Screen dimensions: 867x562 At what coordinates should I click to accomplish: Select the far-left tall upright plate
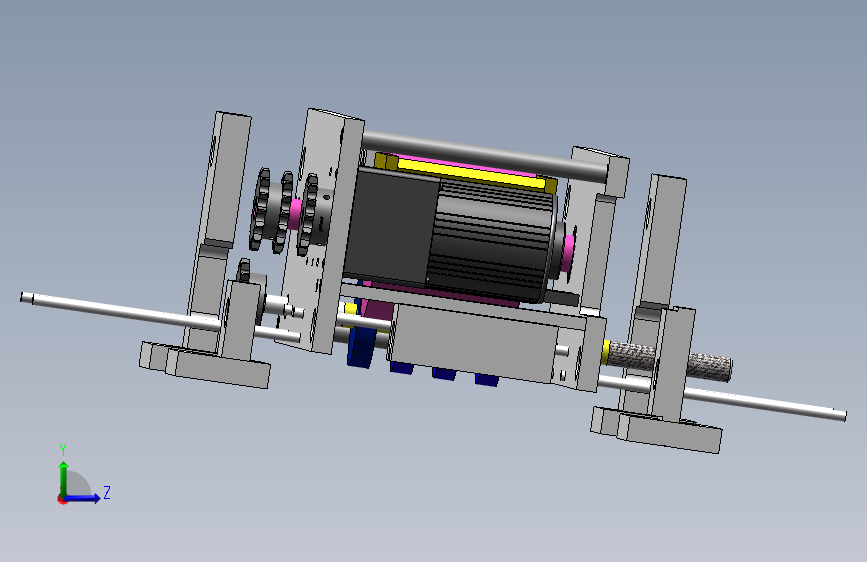click(218, 230)
